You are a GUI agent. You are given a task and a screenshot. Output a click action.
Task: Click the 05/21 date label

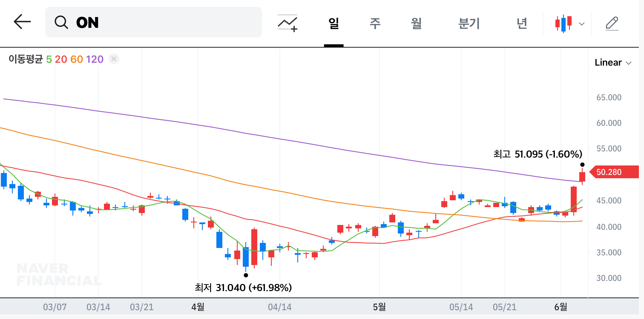click(505, 307)
